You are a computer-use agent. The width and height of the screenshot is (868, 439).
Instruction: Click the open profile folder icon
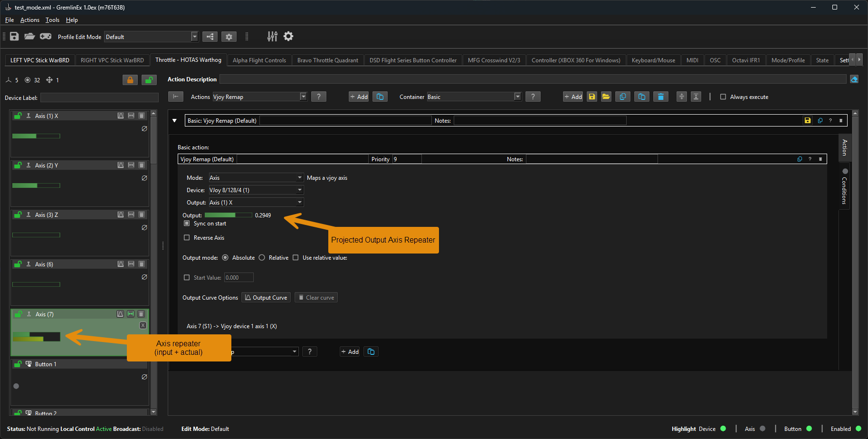[29, 37]
